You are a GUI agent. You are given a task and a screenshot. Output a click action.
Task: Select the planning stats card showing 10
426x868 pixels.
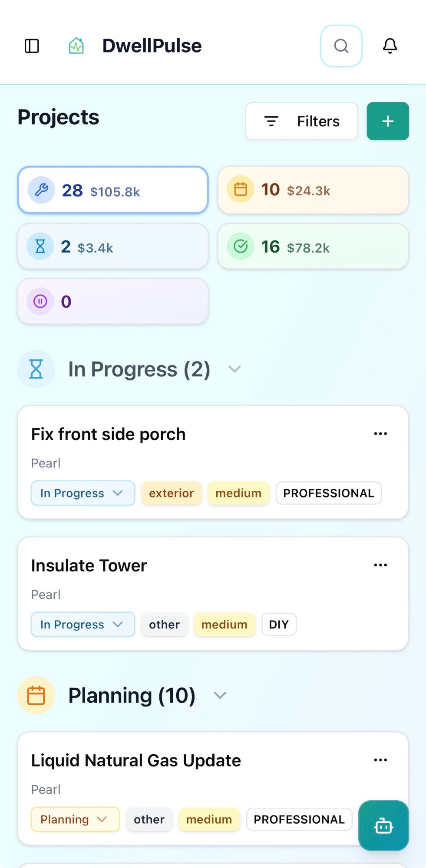[x=313, y=190]
